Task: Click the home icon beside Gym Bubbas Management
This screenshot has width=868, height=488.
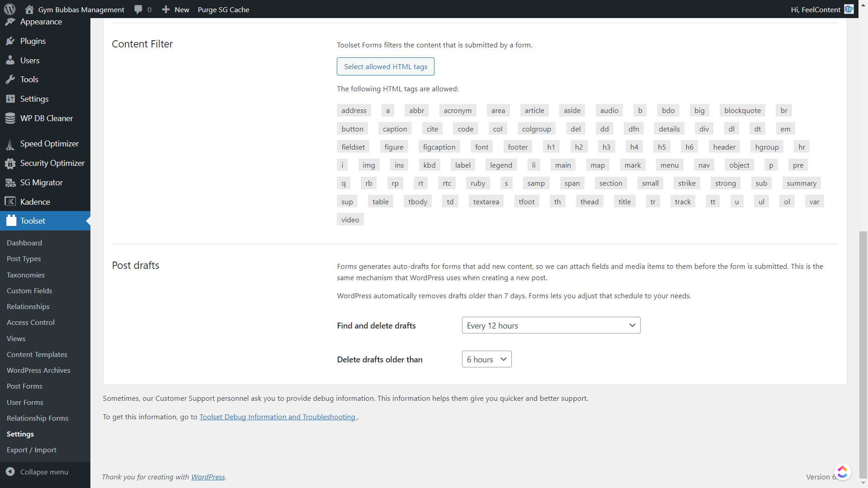Action: (29, 9)
